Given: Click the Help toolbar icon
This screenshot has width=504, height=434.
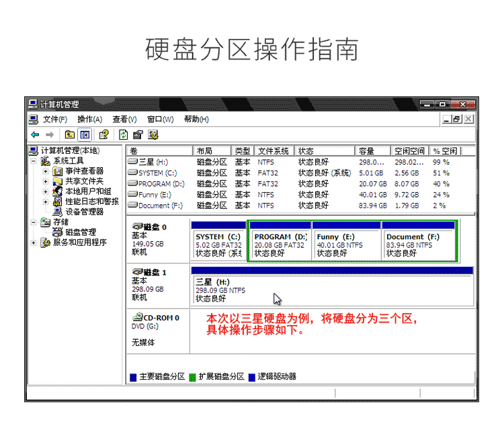Looking at the screenshot, I should pos(103,134).
